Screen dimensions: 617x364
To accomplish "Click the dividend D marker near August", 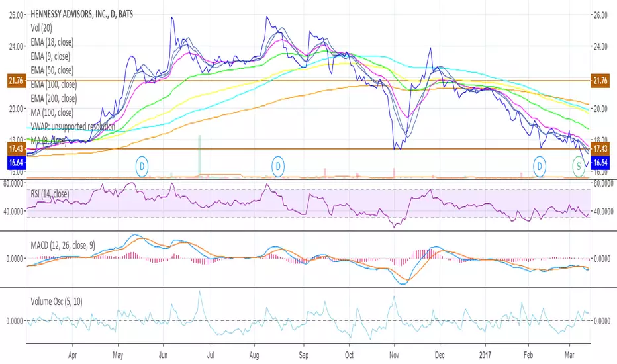I will tap(278, 167).
